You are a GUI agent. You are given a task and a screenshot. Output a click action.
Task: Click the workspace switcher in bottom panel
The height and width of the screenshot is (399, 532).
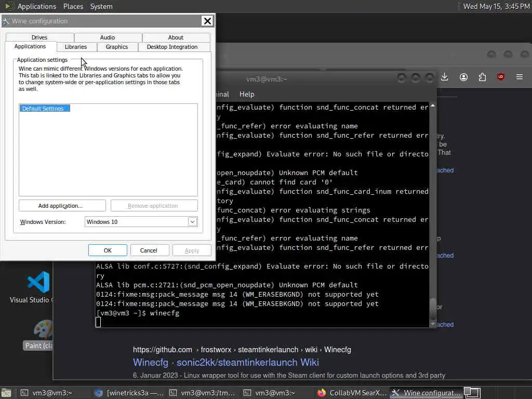[472, 393]
